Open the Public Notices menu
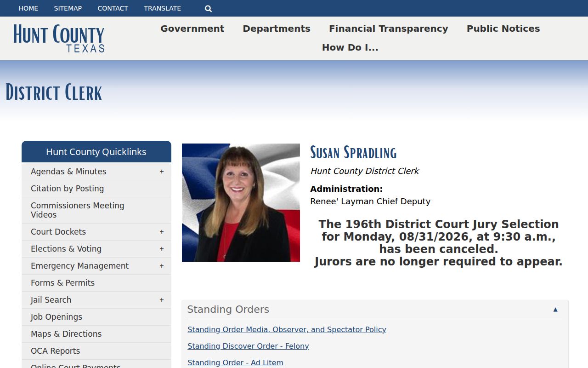588x368 pixels. (503, 29)
